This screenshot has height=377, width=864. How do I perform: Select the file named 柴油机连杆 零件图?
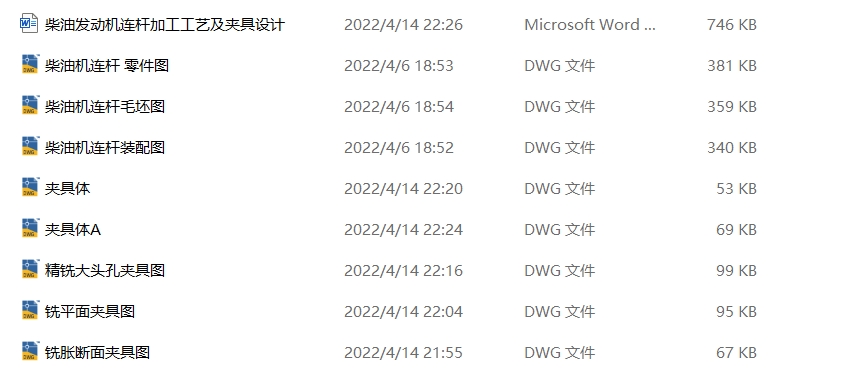pyautogui.click(x=107, y=66)
